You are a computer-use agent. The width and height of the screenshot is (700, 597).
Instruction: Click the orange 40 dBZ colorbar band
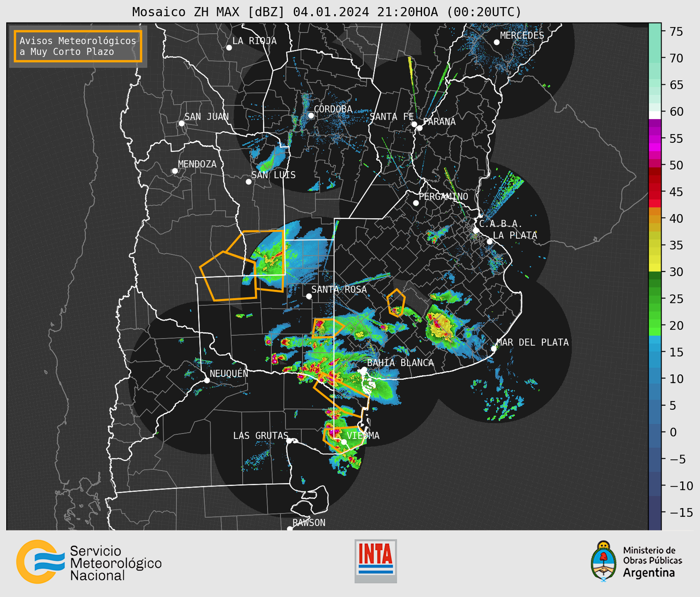(x=655, y=218)
